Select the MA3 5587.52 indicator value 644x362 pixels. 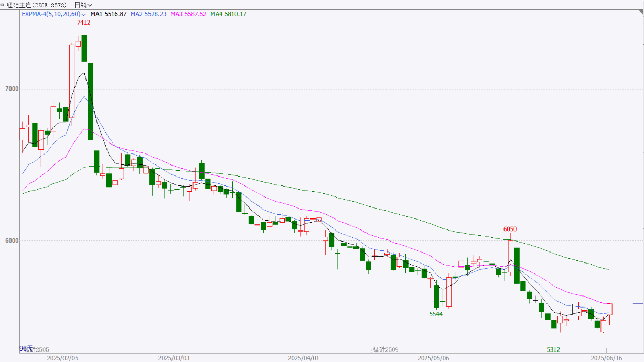click(189, 14)
